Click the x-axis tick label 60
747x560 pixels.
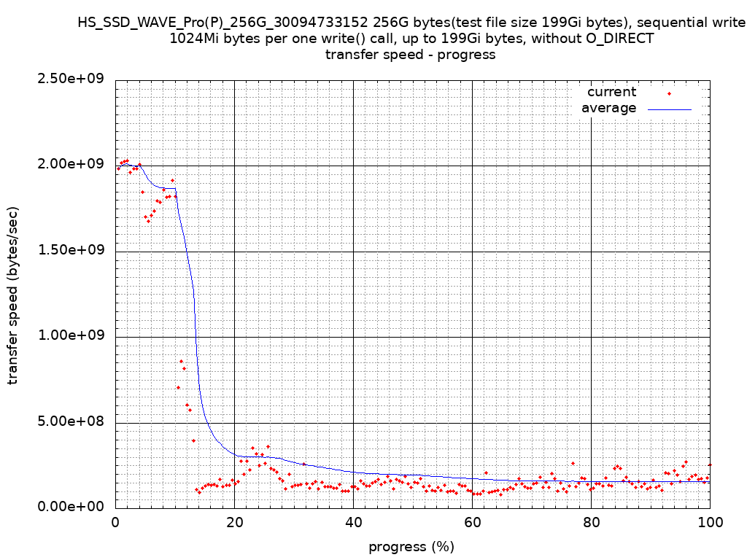472,522
